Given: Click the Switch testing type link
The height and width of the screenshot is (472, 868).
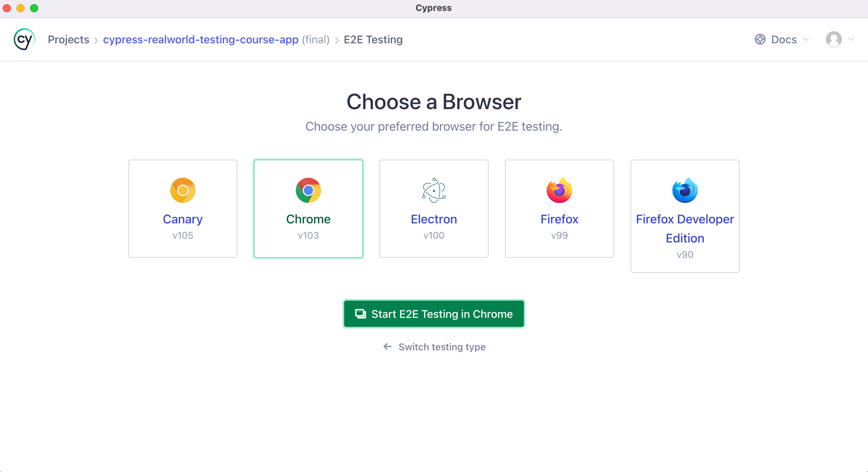Looking at the screenshot, I should point(434,347).
